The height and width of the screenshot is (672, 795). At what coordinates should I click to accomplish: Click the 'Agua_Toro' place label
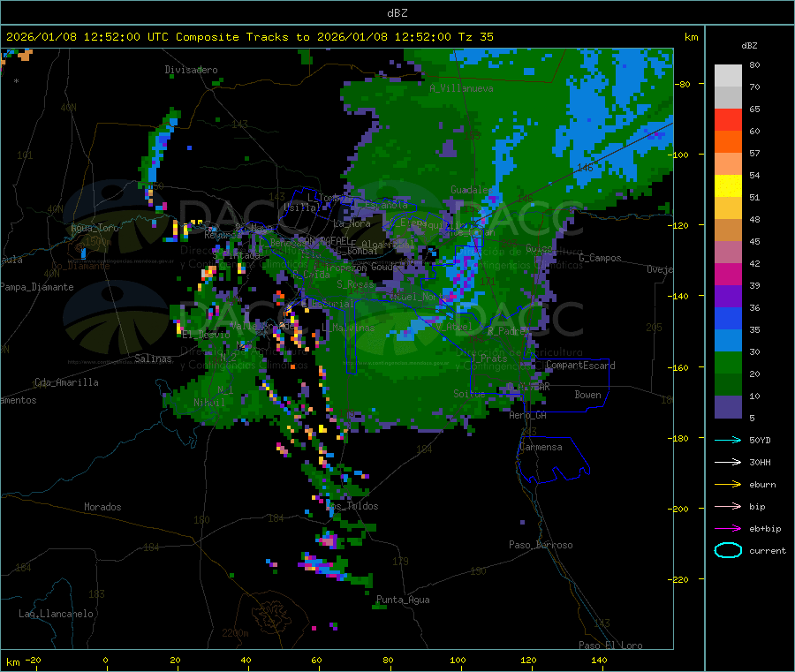pos(95,228)
